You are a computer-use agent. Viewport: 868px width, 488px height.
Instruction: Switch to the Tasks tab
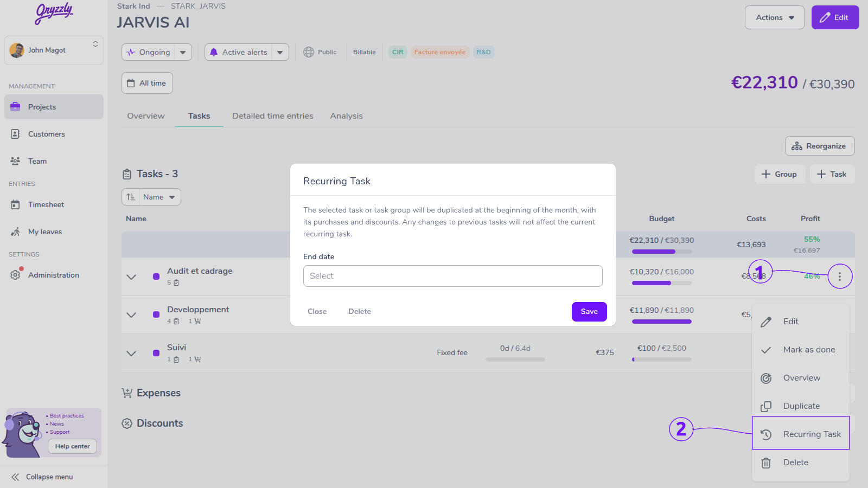[x=199, y=116]
